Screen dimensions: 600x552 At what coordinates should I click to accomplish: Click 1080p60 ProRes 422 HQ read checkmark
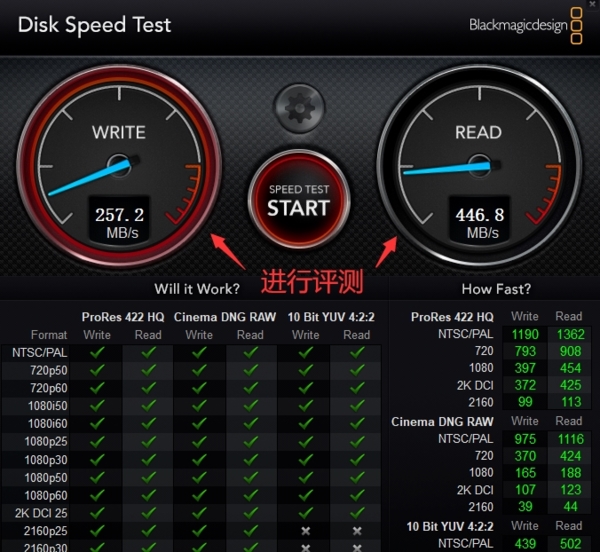coord(148,495)
